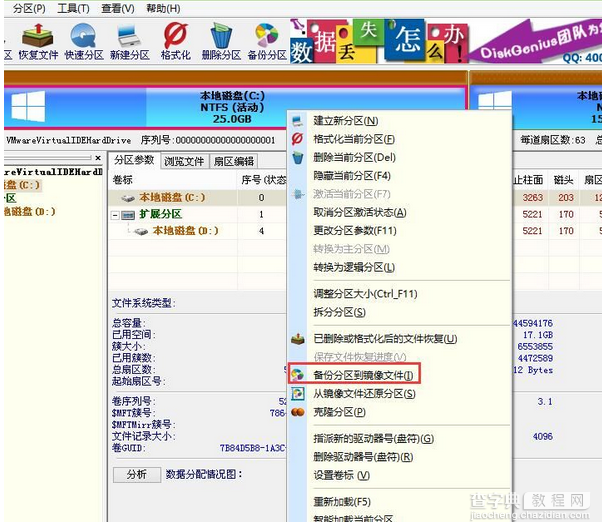Open the 分区(P) menu
The image size is (602, 522).
click(29, 8)
